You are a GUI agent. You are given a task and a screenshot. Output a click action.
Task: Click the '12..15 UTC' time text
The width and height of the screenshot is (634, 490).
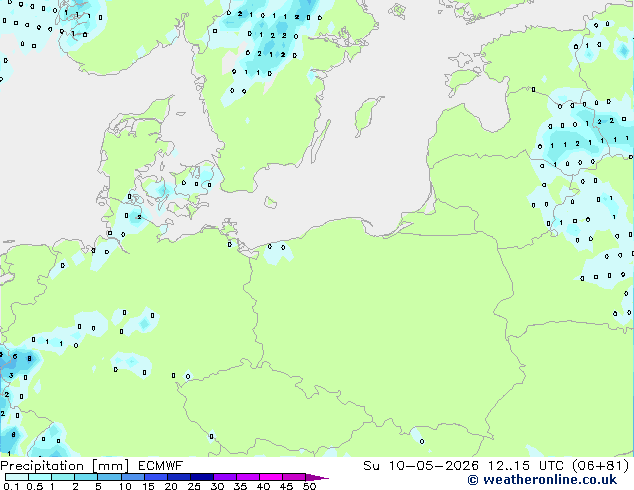pos(525,466)
